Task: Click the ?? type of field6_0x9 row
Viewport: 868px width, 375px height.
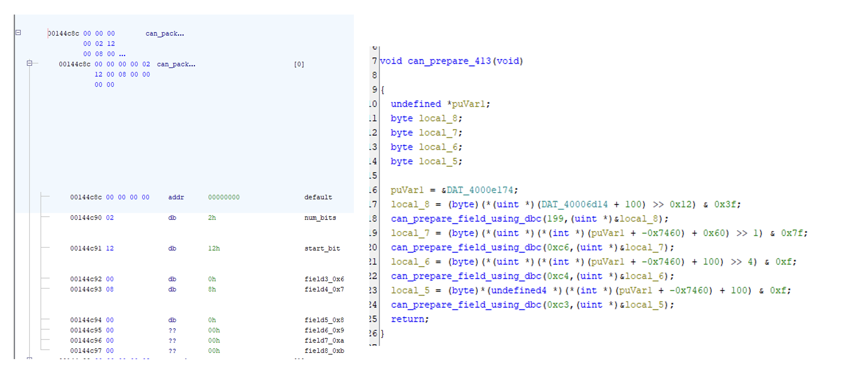Action: [172, 330]
